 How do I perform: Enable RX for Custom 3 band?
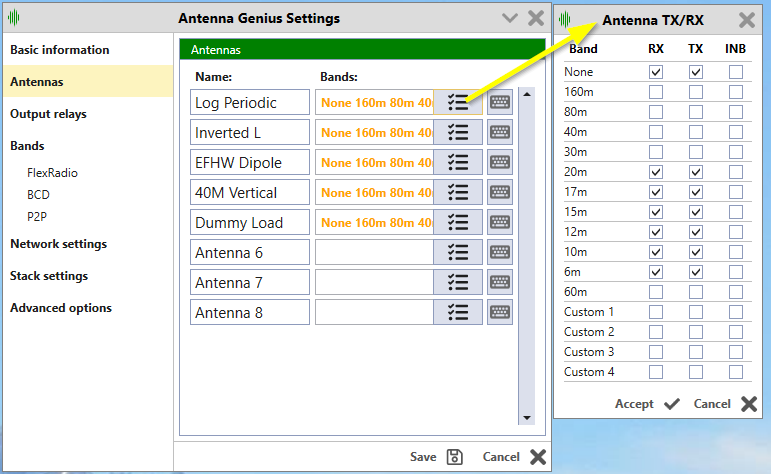coord(655,352)
